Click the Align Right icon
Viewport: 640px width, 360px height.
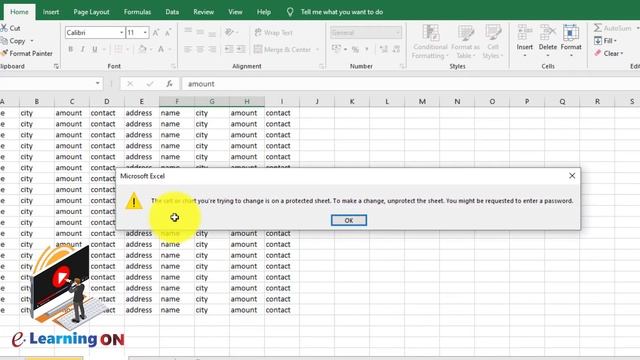coord(212,49)
